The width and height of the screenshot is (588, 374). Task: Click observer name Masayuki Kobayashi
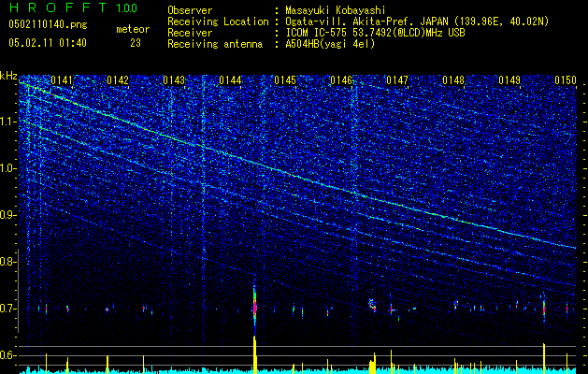pyautogui.click(x=336, y=10)
